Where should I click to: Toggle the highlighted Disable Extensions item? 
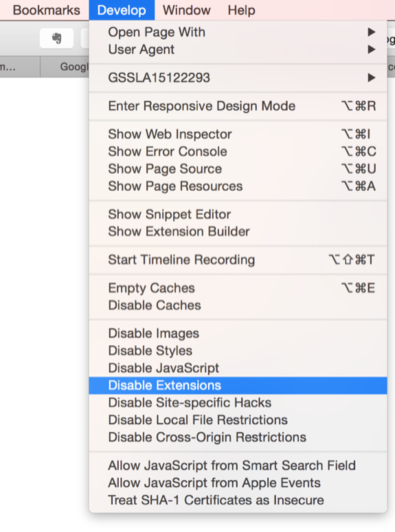(x=238, y=385)
